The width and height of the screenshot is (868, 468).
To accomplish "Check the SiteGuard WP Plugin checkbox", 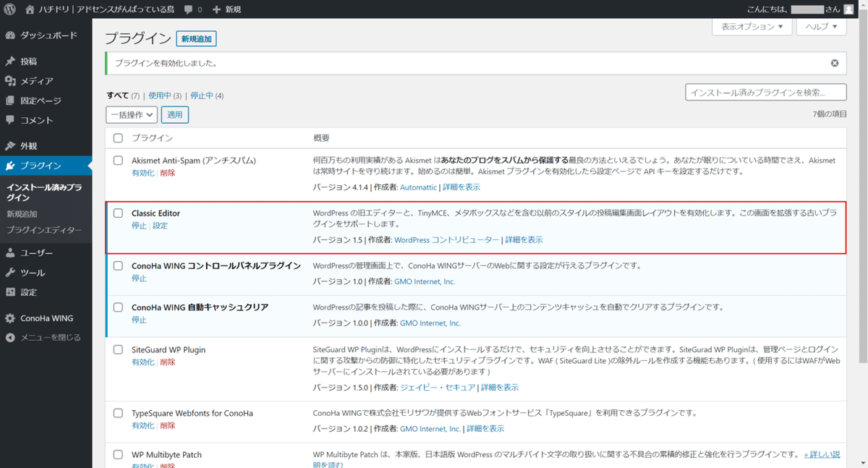I will click(x=118, y=349).
